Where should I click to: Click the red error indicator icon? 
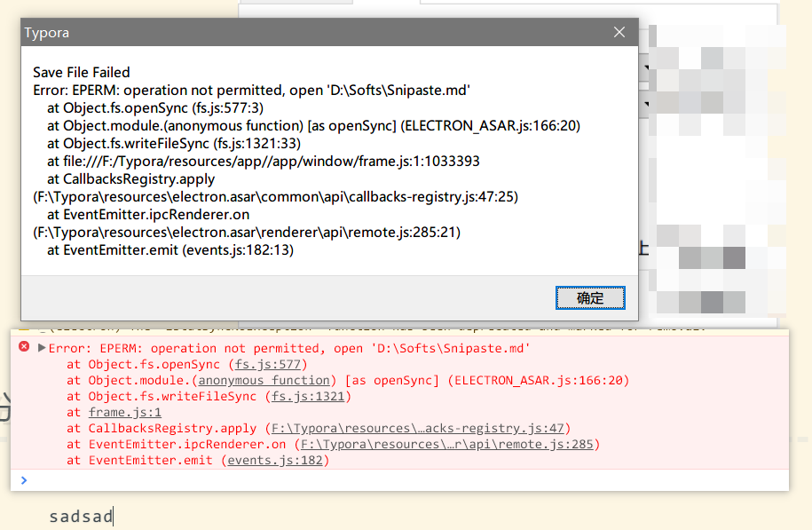[24, 348]
